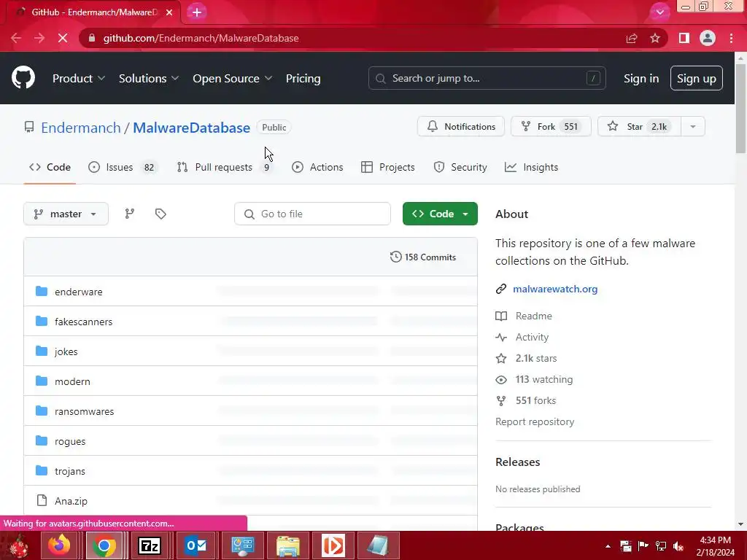Toggle browser side panel icon
The height and width of the screenshot is (560, 747).
tap(684, 38)
